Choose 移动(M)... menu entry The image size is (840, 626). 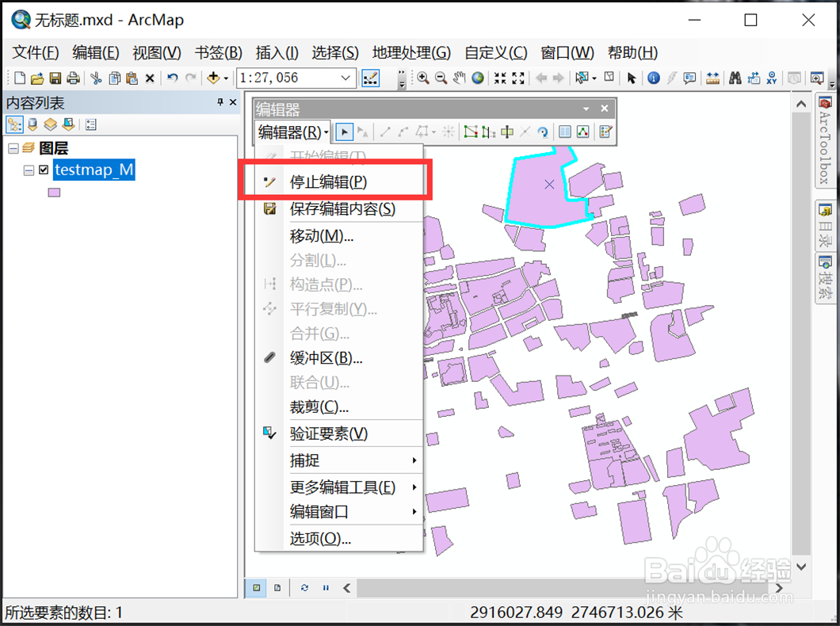coord(340,235)
